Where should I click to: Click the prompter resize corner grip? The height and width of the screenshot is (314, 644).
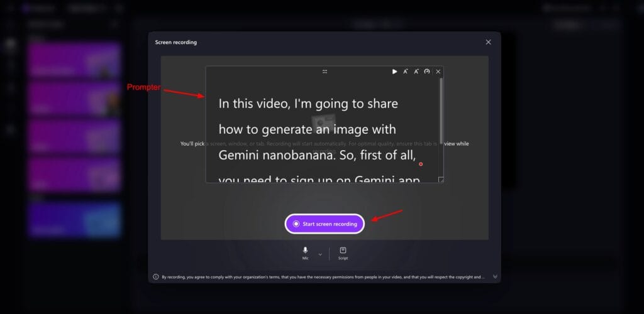pyautogui.click(x=440, y=180)
